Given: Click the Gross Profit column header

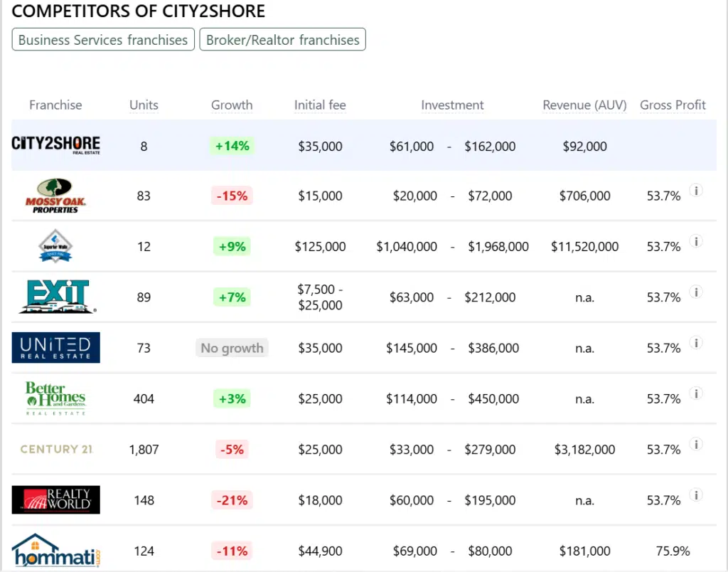Looking at the screenshot, I should click(x=673, y=105).
